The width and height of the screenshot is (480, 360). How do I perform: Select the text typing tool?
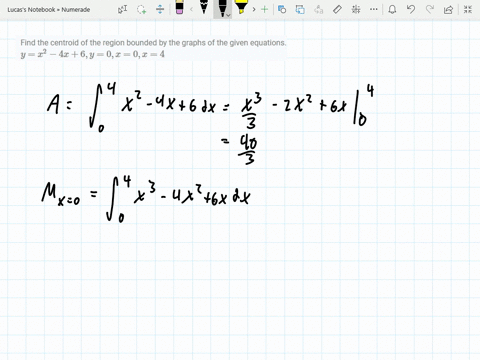coord(122,9)
